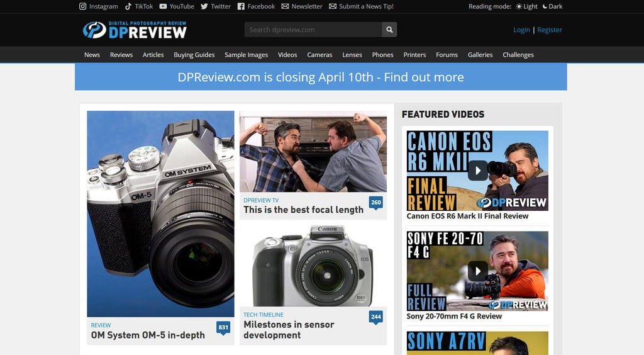
Task: Click the search magnifier button
Action: point(389,30)
